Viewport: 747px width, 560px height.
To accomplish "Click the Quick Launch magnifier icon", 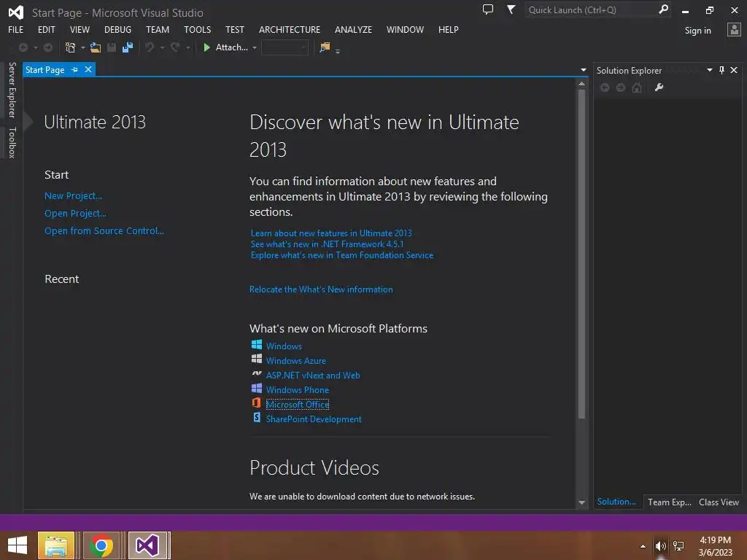I will tap(663, 9).
